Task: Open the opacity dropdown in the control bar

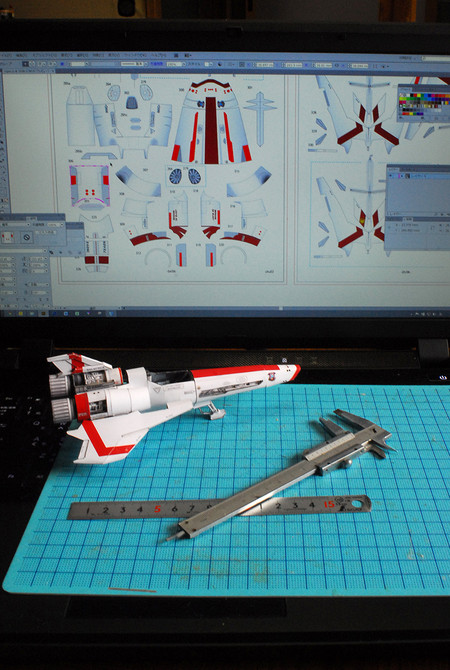Action: pos(176,65)
